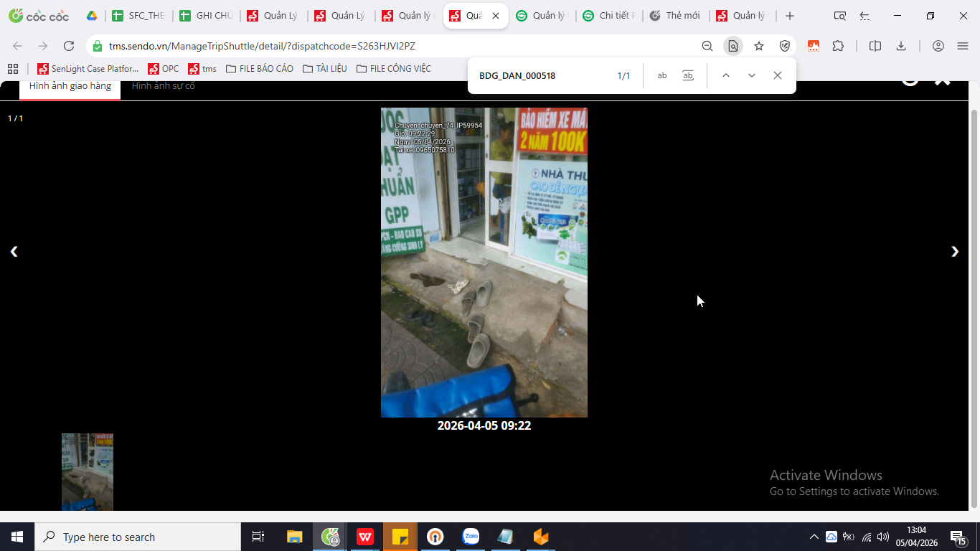Open the Chi tiết browser tab
Viewport: 980px width, 551px height.
[609, 16]
